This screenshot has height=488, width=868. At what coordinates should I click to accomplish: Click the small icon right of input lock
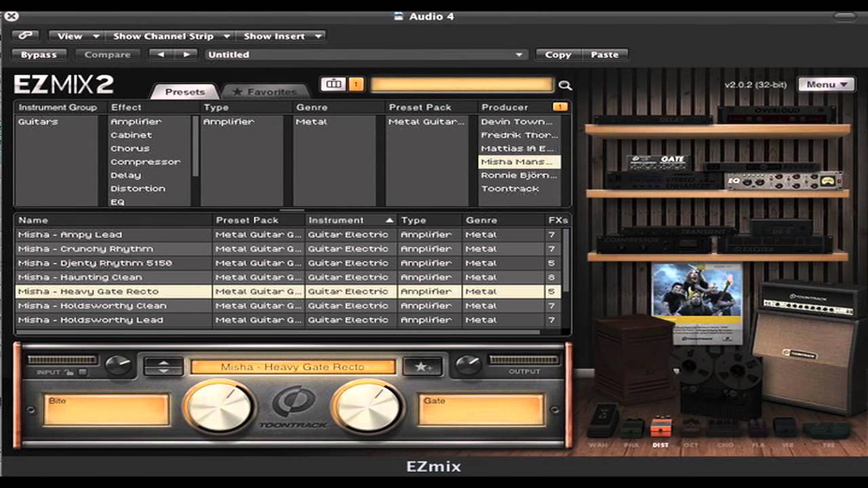[x=82, y=372]
